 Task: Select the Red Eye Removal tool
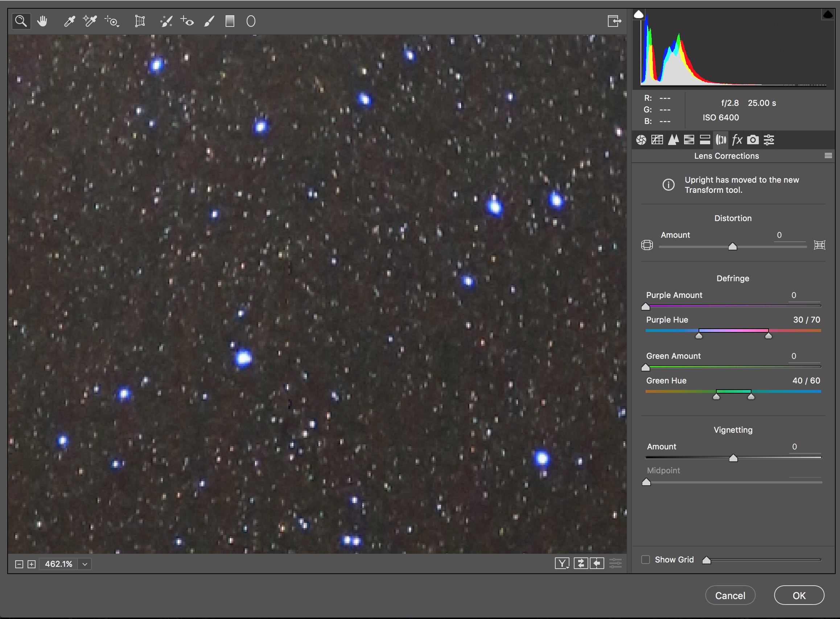(x=187, y=21)
